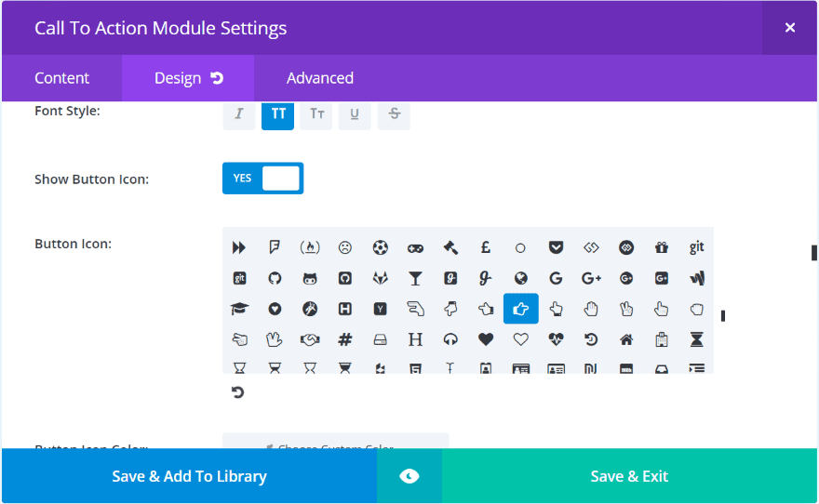Switch to the Content tab

coord(61,78)
